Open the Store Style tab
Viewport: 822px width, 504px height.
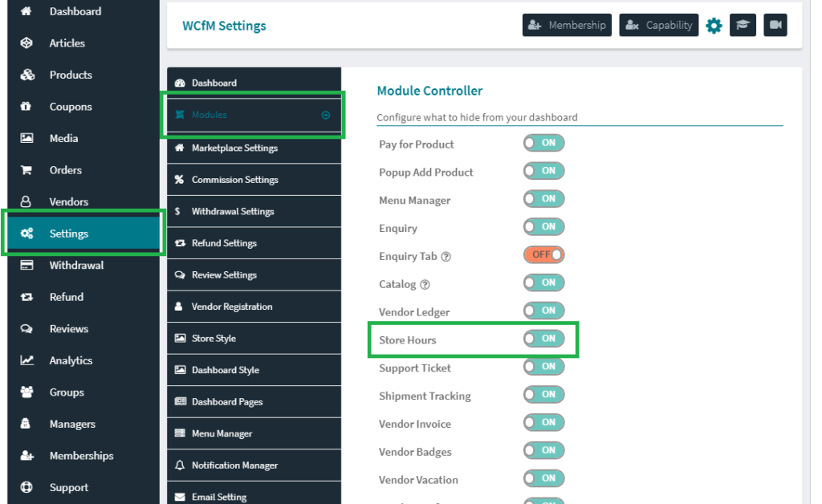tap(254, 339)
